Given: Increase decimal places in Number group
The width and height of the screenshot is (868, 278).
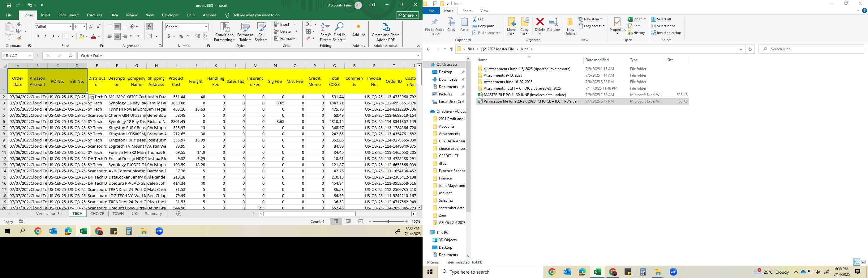Looking at the screenshot, I should (197, 36).
